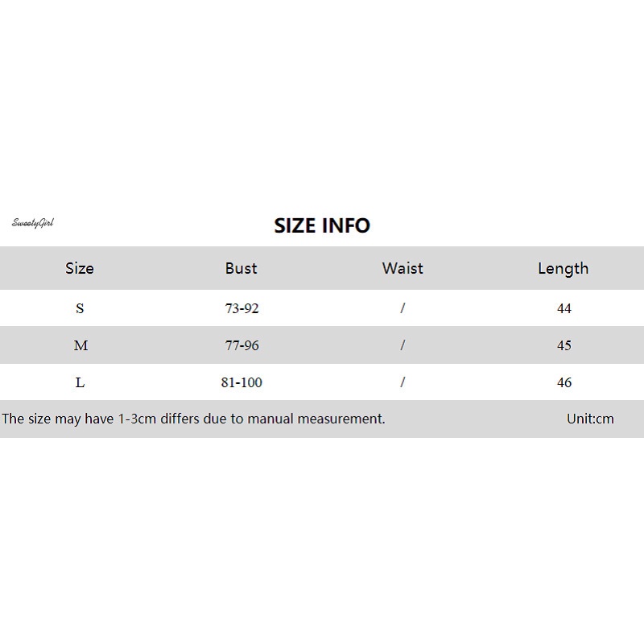Click the M size label
The height and width of the screenshot is (644, 644).
pos(80,345)
